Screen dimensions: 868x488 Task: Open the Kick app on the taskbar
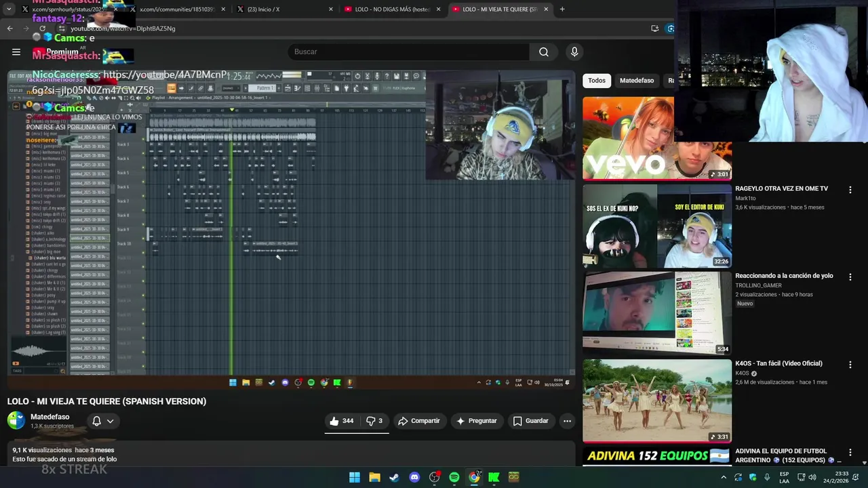[494, 477]
